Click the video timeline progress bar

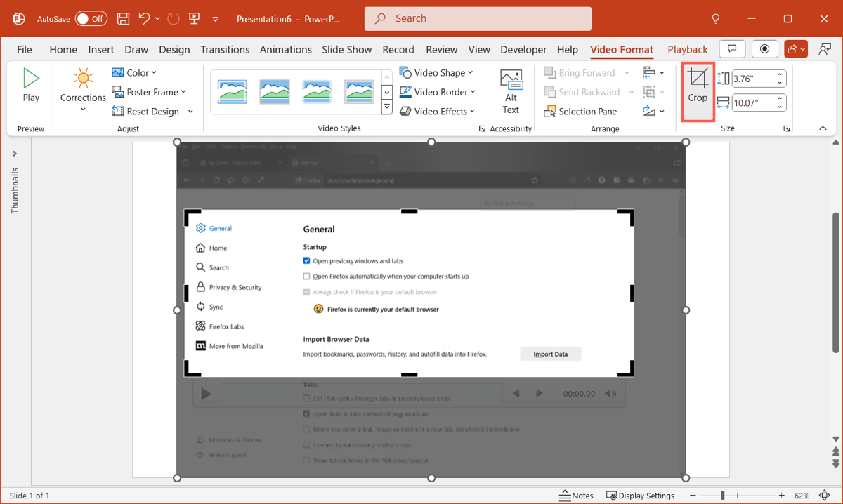(x=361, y=394)
